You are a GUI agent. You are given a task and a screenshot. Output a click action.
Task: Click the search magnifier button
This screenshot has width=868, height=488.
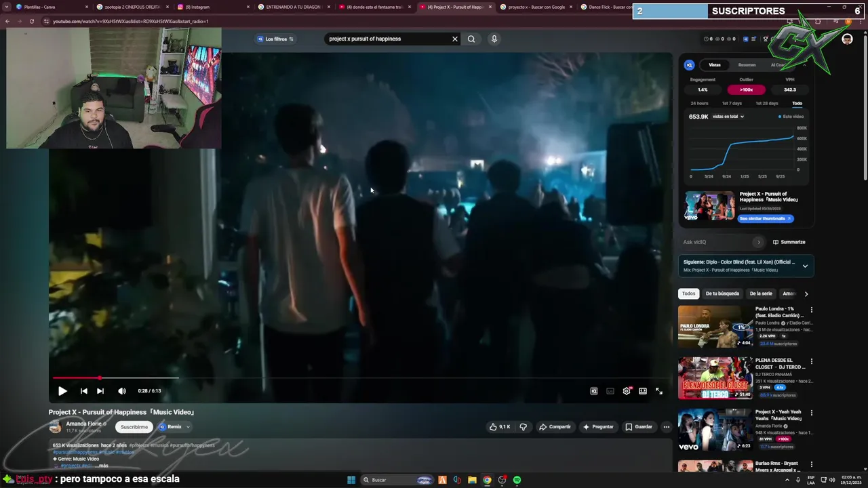[471, 39]
